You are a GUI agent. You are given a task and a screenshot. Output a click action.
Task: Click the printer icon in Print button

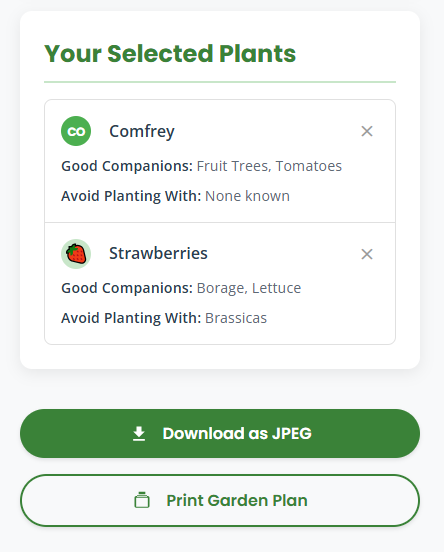(142, 500)
